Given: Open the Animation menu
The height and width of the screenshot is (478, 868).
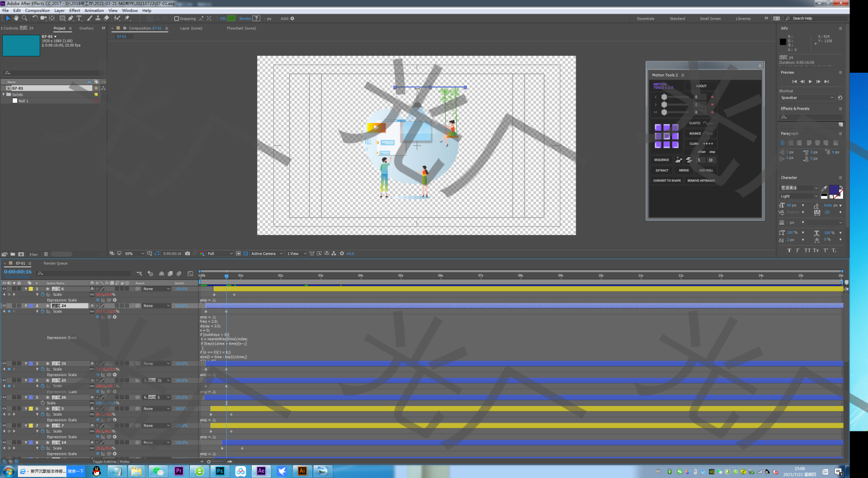Looking at the screenshot, I should [x=94, y=10].
